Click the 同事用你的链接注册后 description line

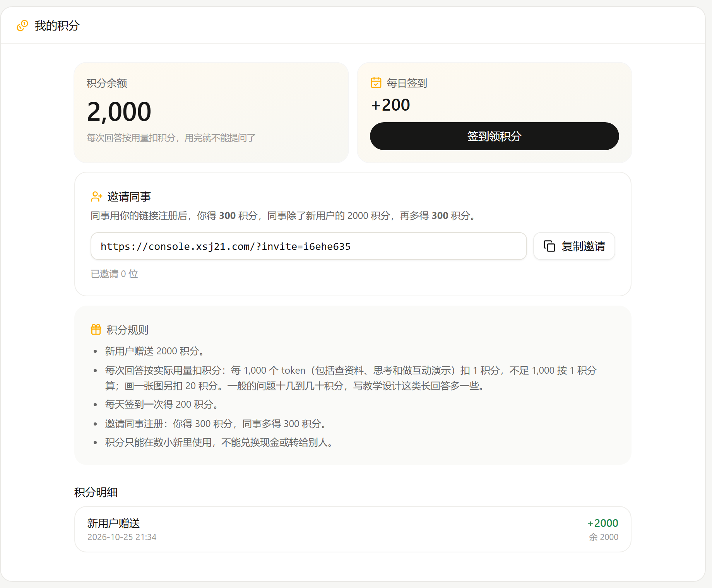click(283, 215)
